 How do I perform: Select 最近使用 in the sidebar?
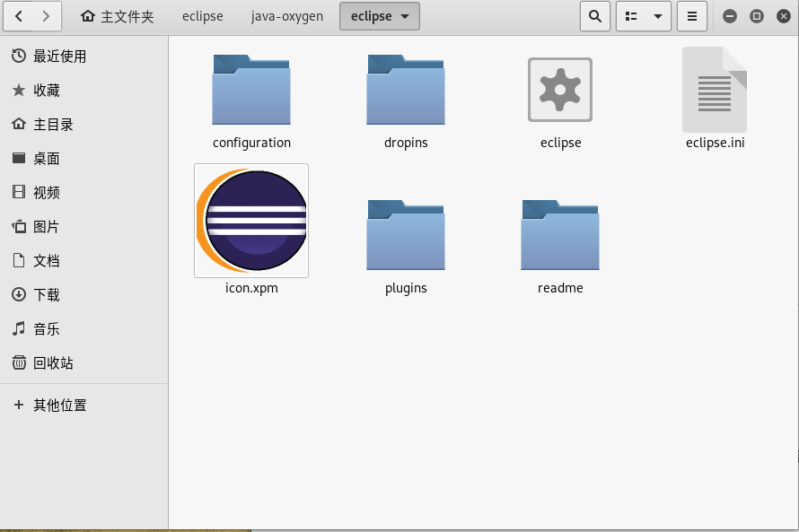[54, 56]
